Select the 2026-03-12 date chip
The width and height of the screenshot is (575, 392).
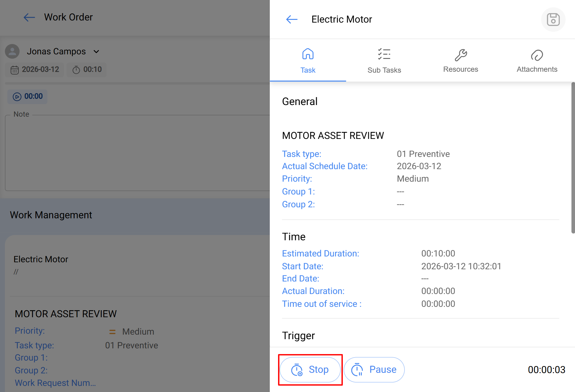coord(35,70)
